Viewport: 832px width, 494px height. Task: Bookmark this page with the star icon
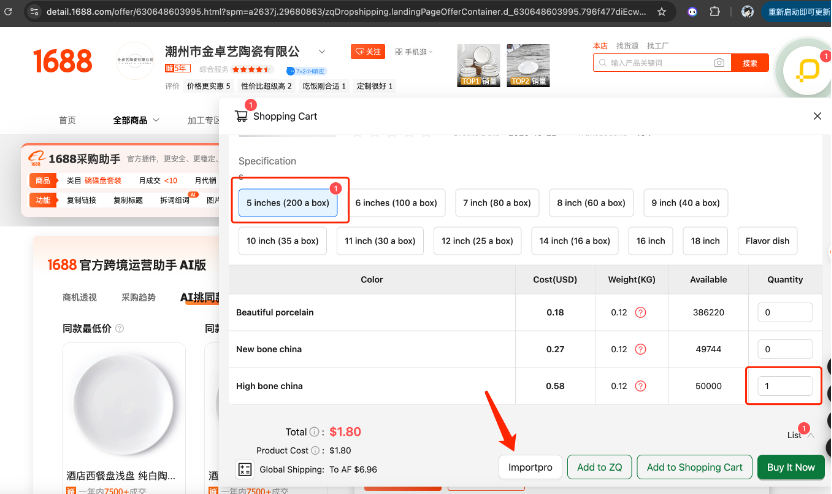pyautogui.click(x=662, y=11)
